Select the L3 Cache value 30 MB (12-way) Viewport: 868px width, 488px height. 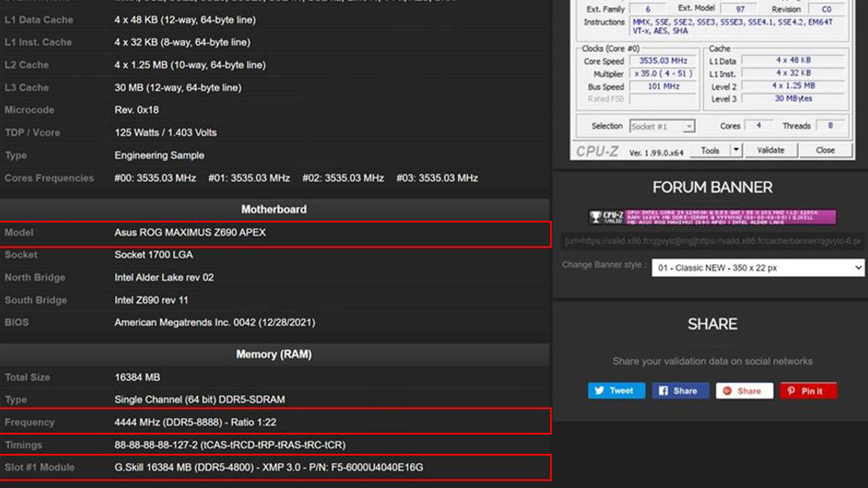tap(178, 87)
